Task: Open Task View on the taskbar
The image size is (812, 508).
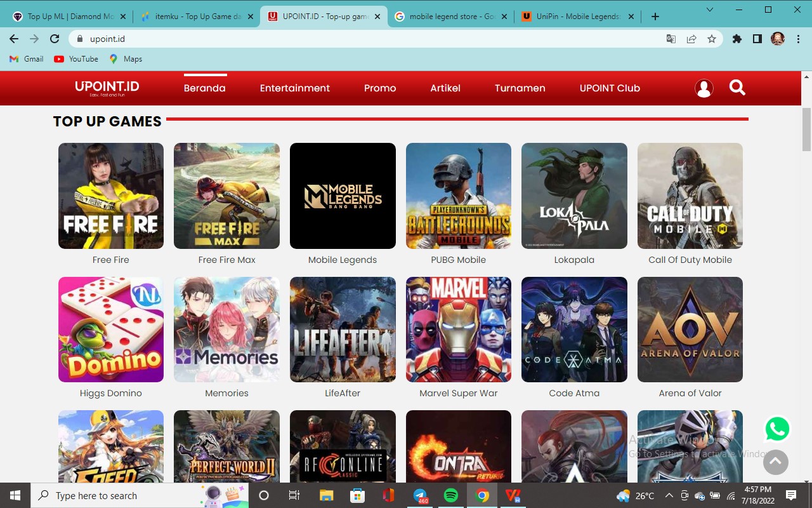Action: 294,495
